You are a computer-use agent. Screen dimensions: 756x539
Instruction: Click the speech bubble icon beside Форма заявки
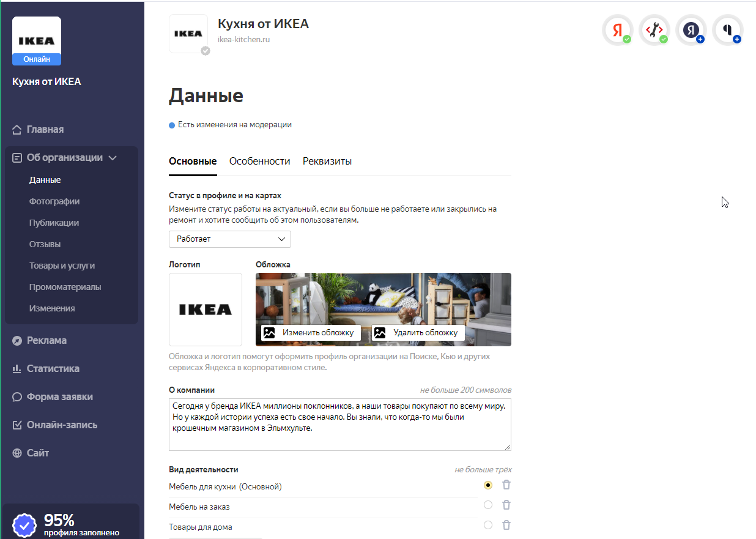point(17,397)
